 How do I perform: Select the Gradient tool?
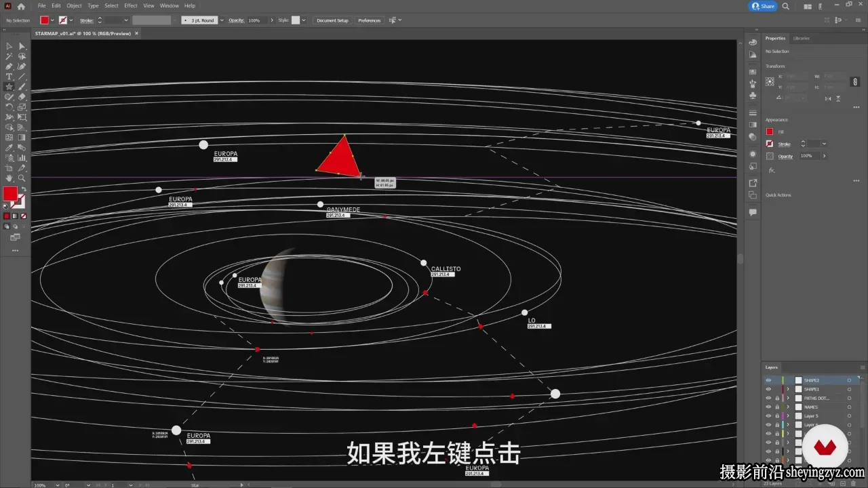pos(22,138)
